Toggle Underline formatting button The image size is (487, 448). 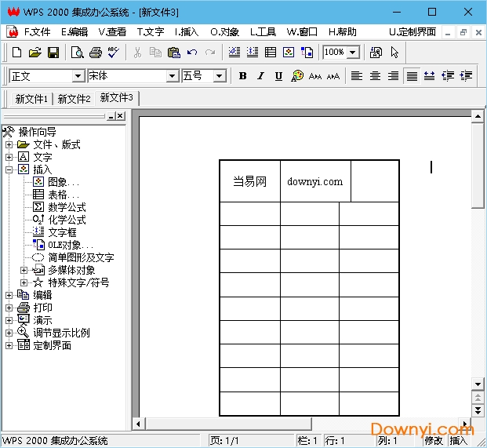coord(278,76)
